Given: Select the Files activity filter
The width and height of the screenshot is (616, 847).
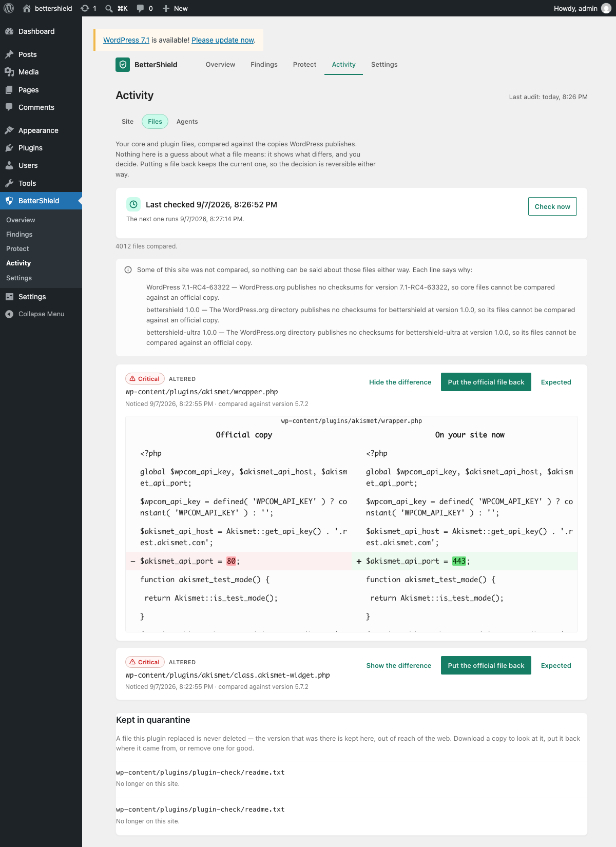Looking at the screenshot, I should click(x=155, y=122).
